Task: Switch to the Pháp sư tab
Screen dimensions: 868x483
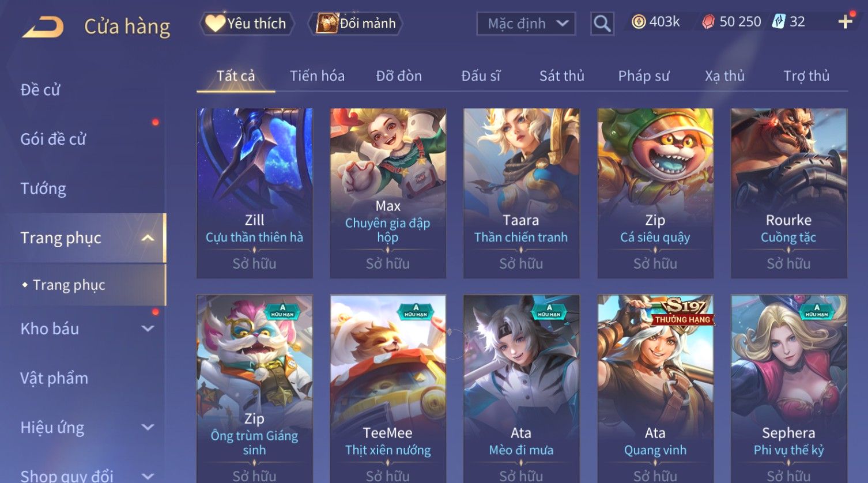Action: (x=644, y=76)
